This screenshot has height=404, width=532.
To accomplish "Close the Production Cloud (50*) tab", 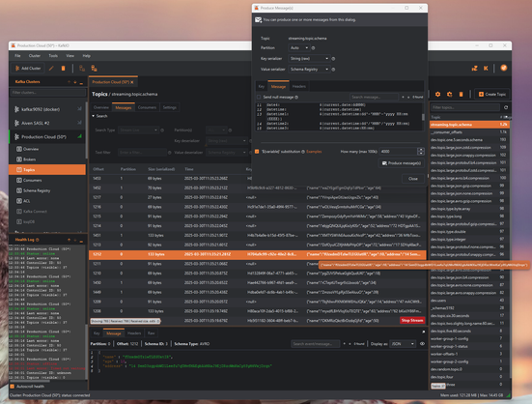I will tap(132, 82).
